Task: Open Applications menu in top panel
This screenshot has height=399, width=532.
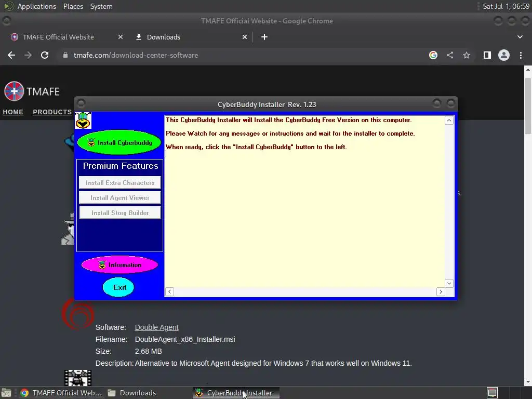Action: pyautogui.click(x=37, y=6)
